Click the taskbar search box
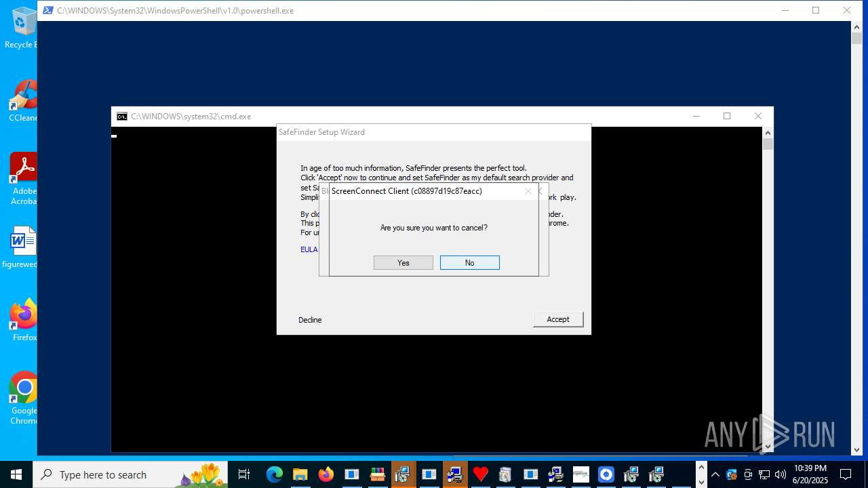Screen dimensions: 868x488 [131, 474]
